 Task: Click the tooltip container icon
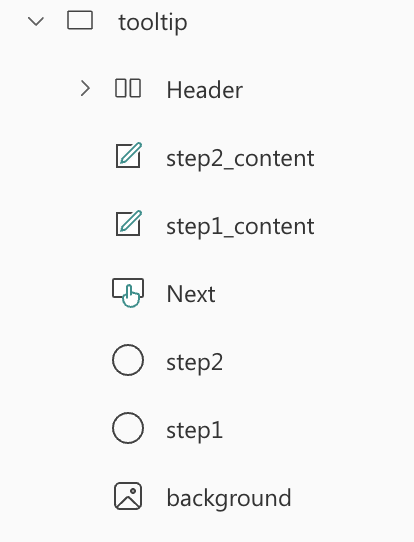click(x=80, y=20)
